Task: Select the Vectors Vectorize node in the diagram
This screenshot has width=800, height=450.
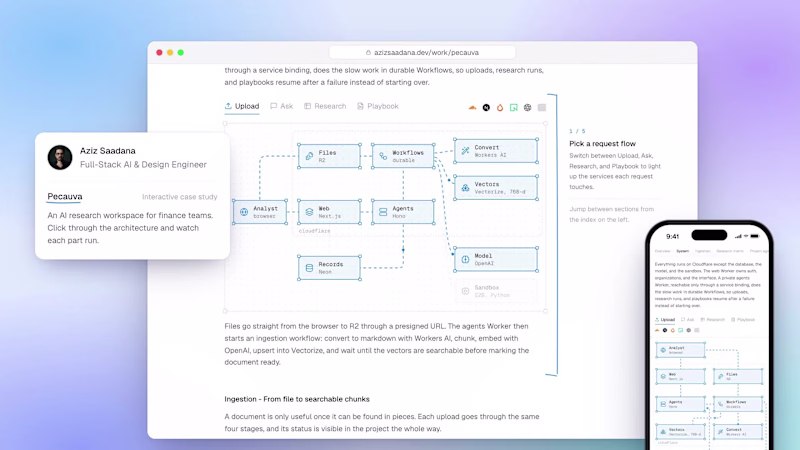Action: coord(496,188)
